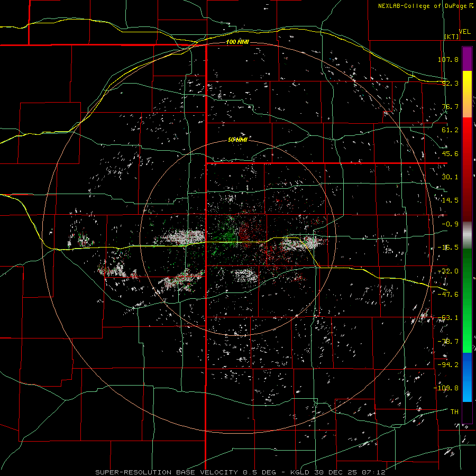
Task: Pick the purple segment of the velocity color bar
Action: pos(467,59)
